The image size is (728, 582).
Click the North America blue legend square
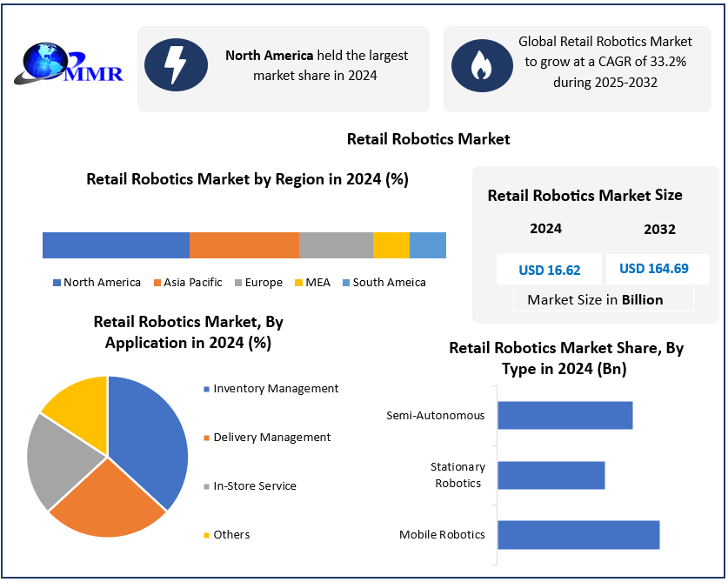(x=57, y=283)
